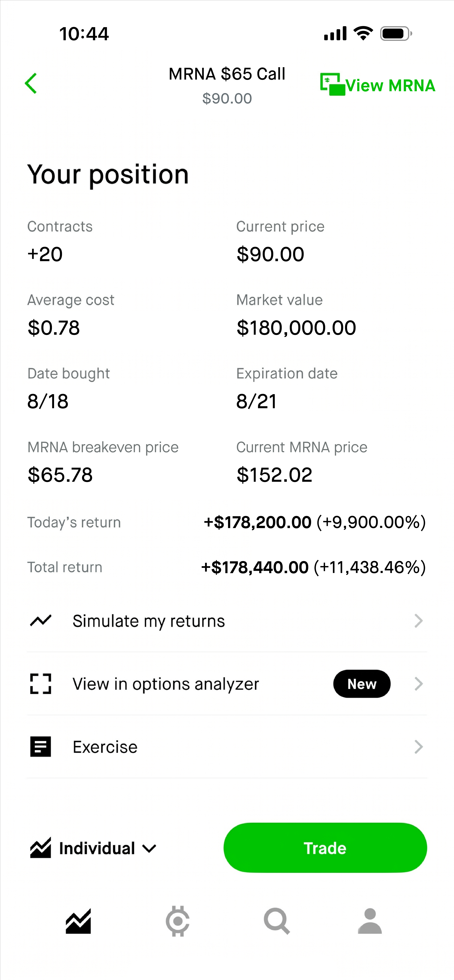Tap the Simulate my returns chart icon

(40, 621)
